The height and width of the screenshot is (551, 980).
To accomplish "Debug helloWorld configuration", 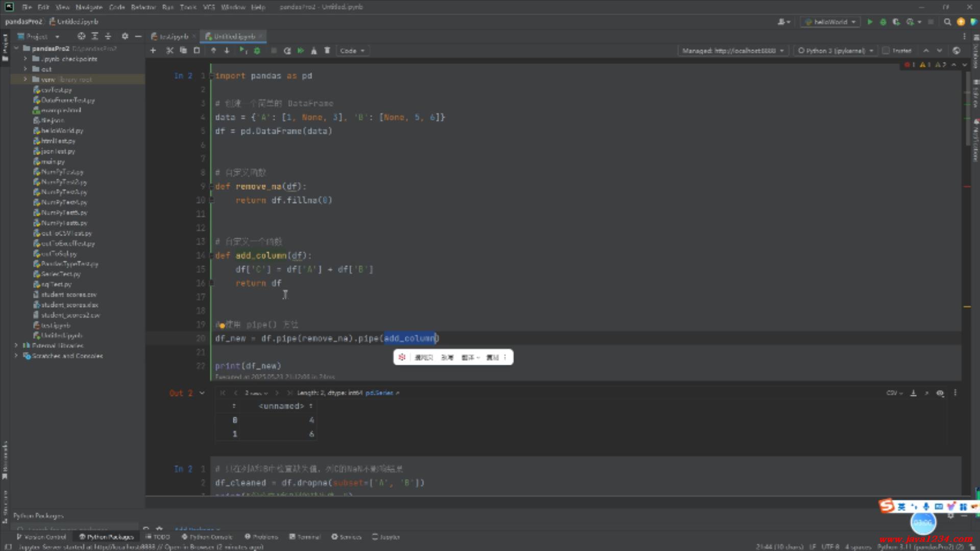I will [883, 22].
